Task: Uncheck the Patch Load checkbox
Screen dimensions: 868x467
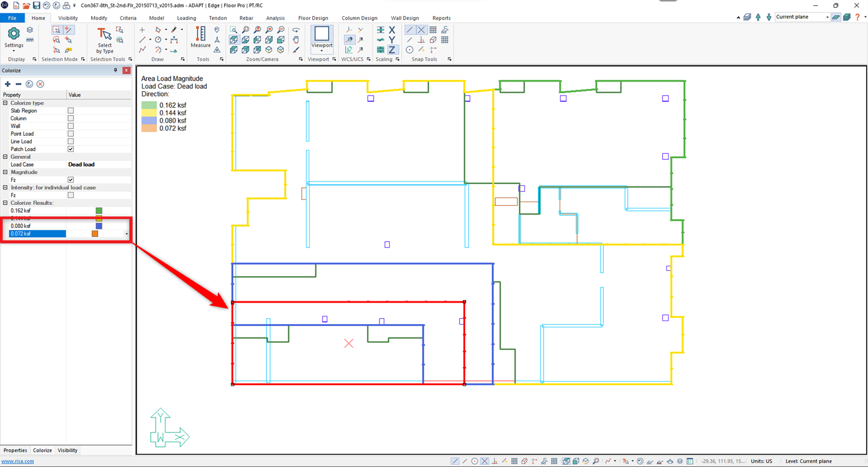Action: pyautogui.click(x=71, y=149)
